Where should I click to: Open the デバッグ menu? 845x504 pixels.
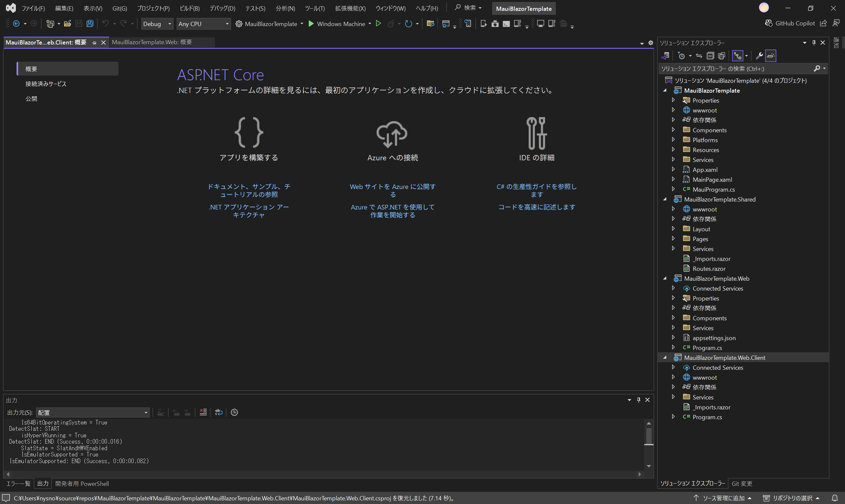[222, 8]
